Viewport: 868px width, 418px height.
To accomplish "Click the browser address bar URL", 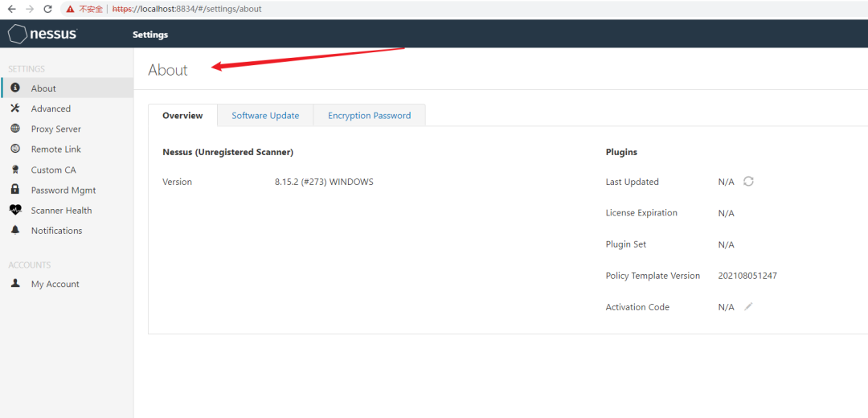I will [187, 10].
